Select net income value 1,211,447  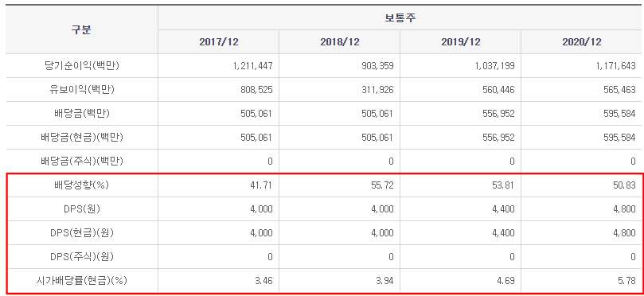[252, 66]
